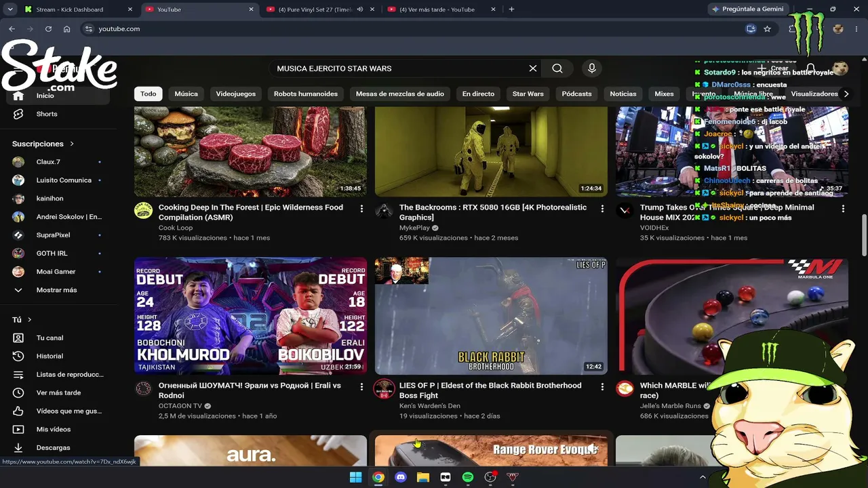The image size is (868, 488).
Task: Open the MykePlay channel avatar
Action: 384,210
